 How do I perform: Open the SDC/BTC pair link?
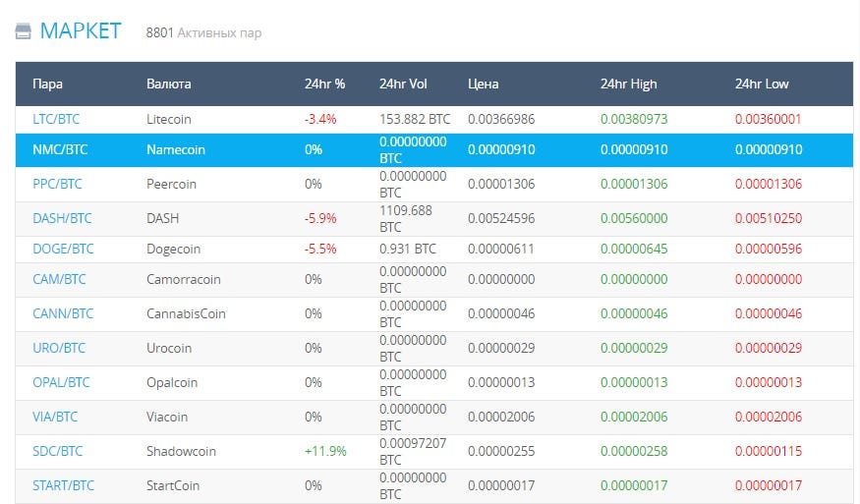(x=58, y=451)
